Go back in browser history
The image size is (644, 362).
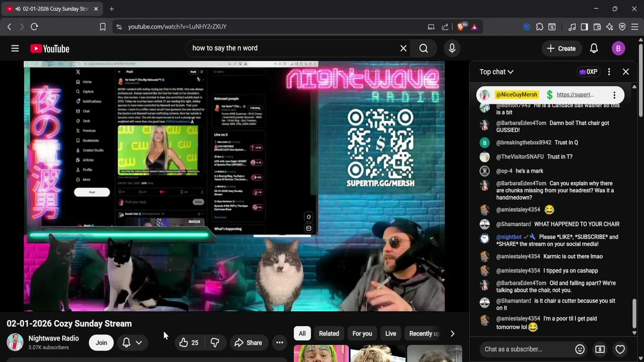click(9, 27)
